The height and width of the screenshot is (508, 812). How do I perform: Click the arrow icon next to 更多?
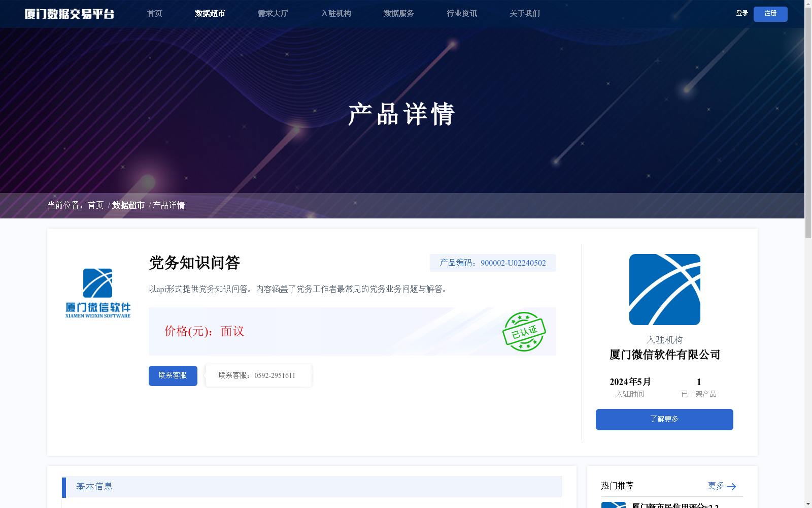(x=731, y=487)
